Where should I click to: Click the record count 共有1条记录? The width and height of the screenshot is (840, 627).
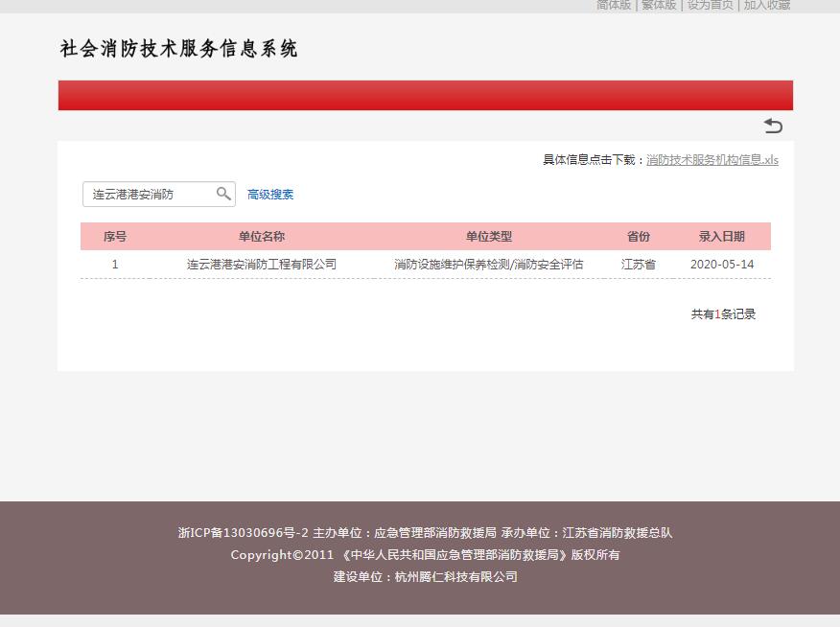click(x=720, y=313)
